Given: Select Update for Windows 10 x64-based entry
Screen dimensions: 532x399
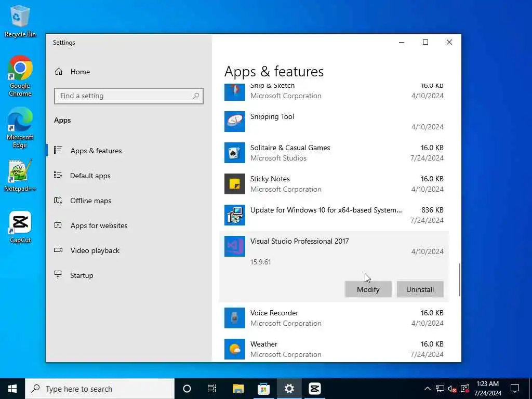Looking at the screenshot, I should pyautogui.click(x=326, y=210).
